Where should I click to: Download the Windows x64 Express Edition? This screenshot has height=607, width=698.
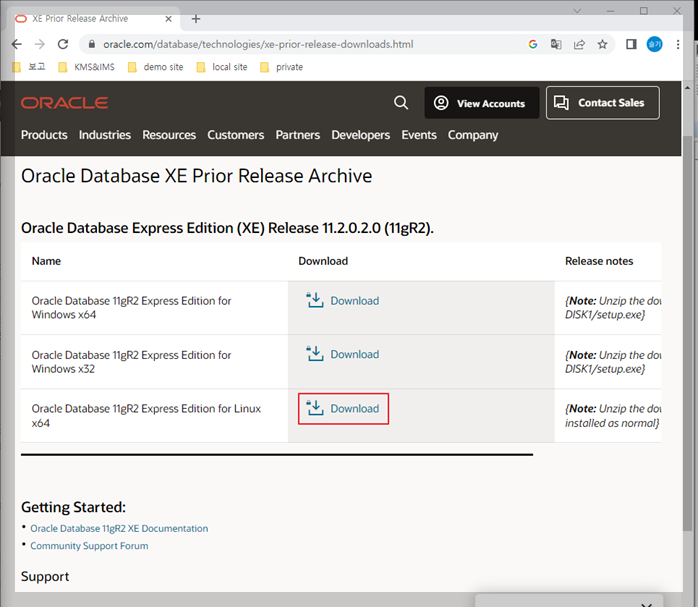click(343, 301)
